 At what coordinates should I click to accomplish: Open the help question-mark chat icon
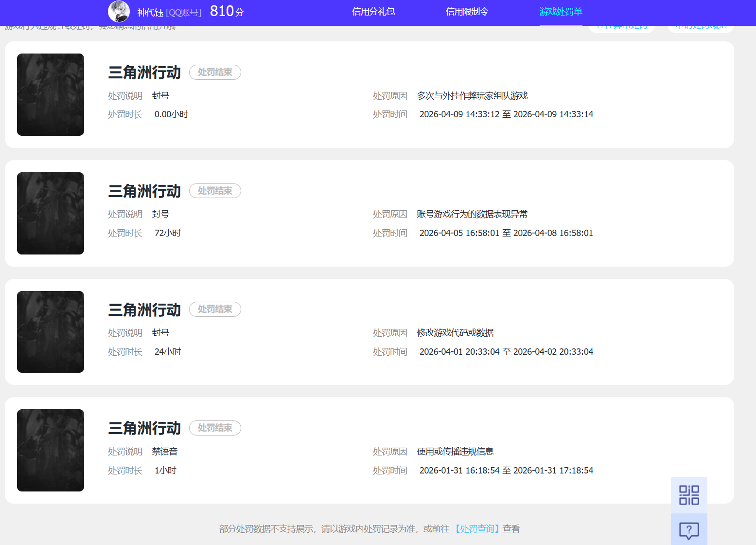coord(689,530)
